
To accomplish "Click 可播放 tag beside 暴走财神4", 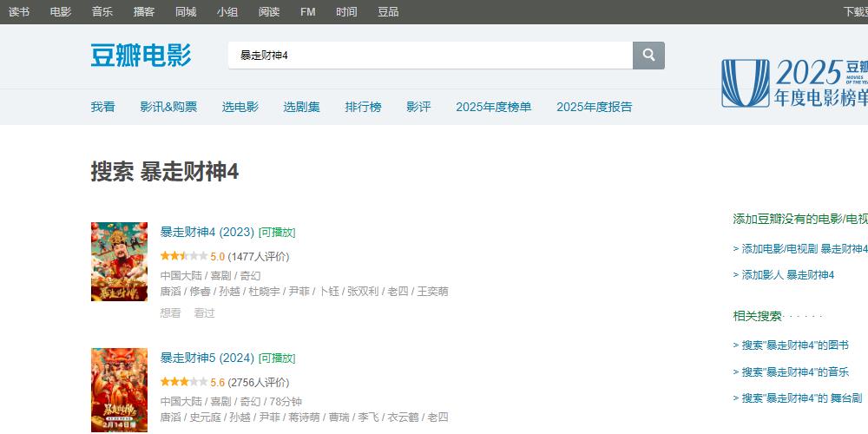I will (277, 233).
